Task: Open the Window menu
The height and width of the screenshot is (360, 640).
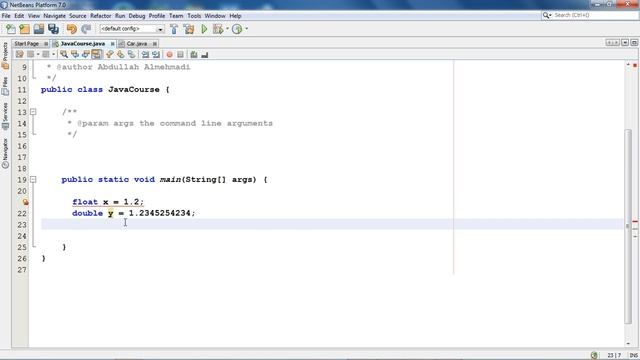Action: 215,16
